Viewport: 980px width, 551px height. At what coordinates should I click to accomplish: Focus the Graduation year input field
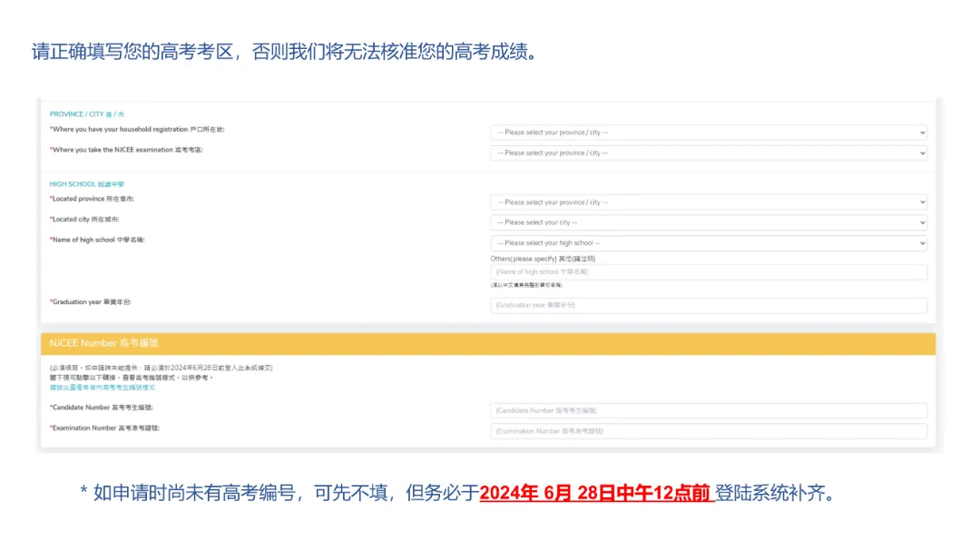tap(709, 306)
